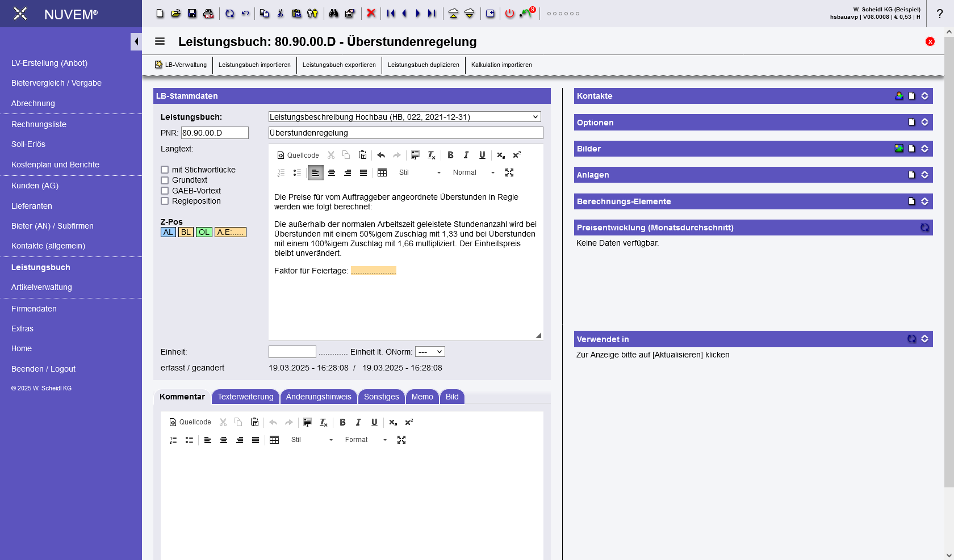This screenshot has height=560, width=954.
Task: Open the Sonstiges tab
Action: 382,397
